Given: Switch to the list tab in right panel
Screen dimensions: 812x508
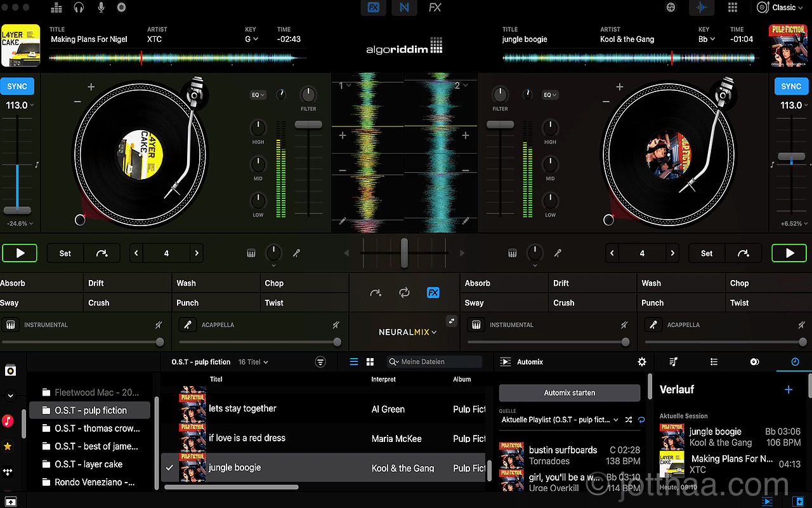Looking at the screenshot, I should pos(714,362).
